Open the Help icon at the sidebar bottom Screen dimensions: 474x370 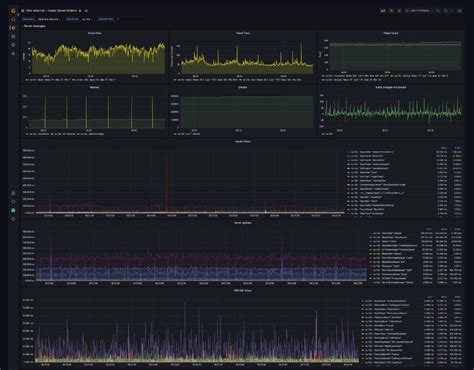point(13,219)
